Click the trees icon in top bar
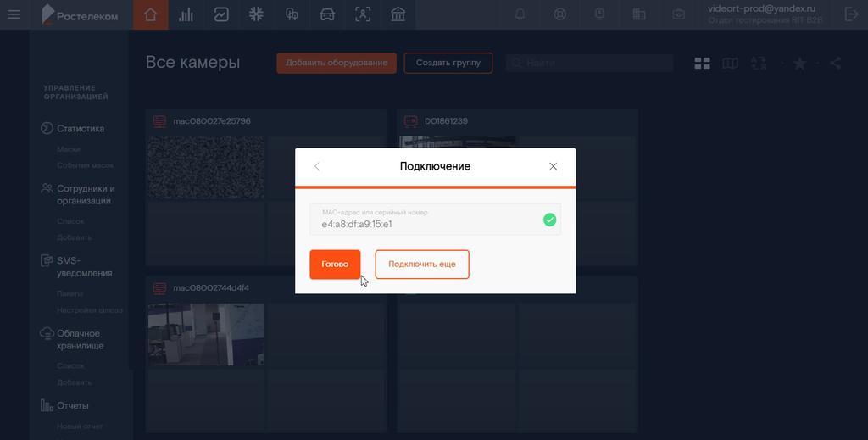 [x=292, y=15]
